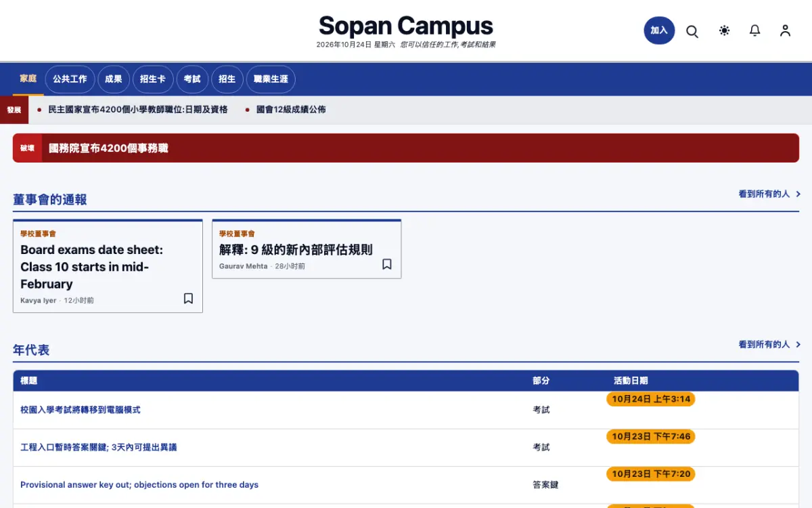The width and height of the screenshot is (812, 508).
Task: Open row 工程入口暫時答案關鍵; 3天內可提出異議
Action: (x=99, y=447)
